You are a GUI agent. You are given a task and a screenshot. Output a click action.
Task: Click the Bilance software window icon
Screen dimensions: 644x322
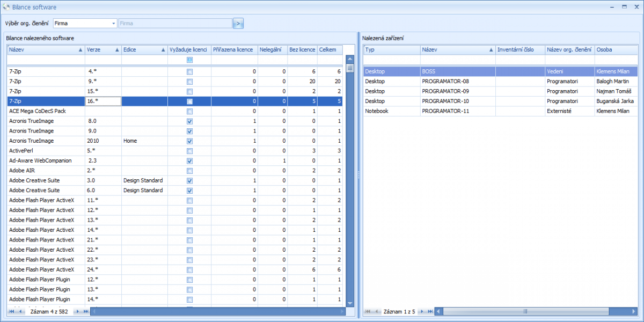click(x=6, y=7)
